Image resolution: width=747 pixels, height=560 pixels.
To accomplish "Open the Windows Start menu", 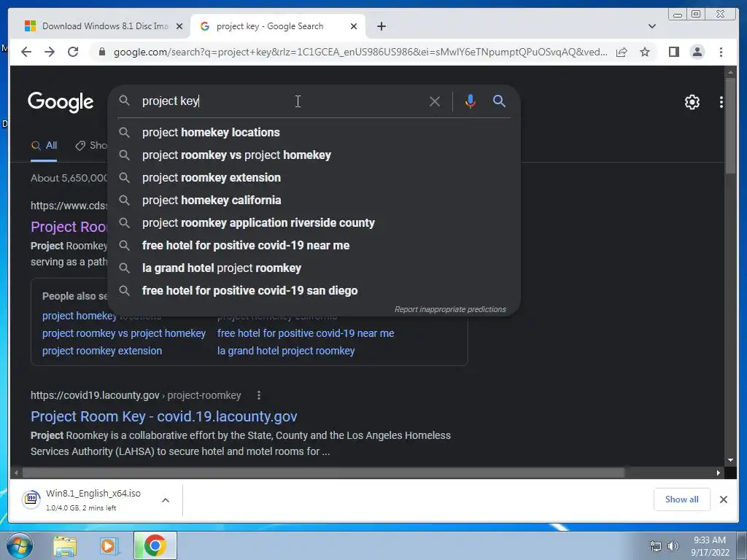I will pyautogui.click(x=19, y=545).
